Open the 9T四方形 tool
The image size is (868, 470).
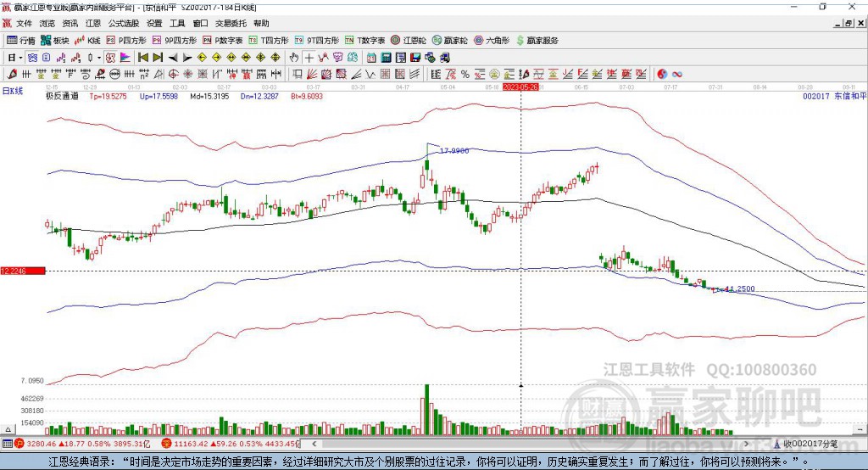pos(317,41)
